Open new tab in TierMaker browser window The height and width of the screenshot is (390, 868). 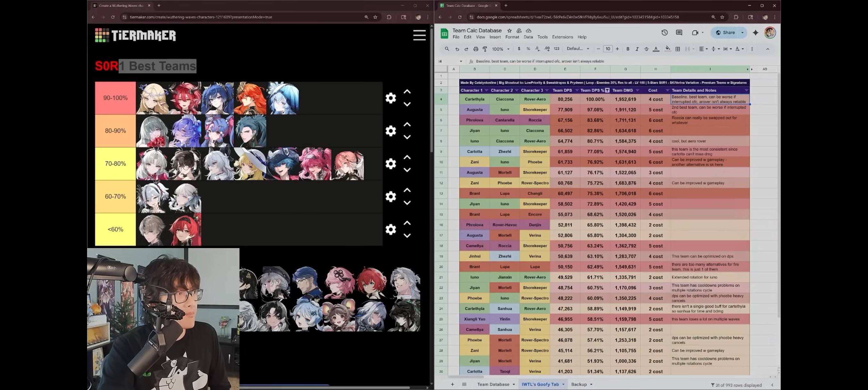(159, 5)
